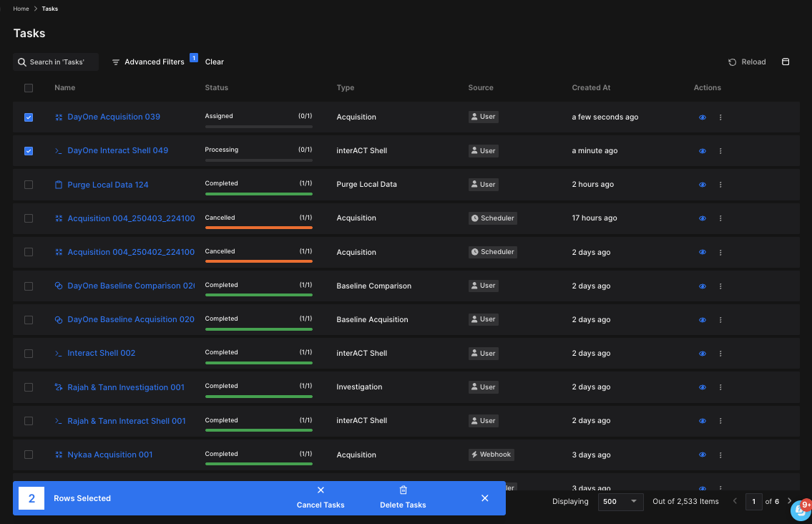
Task: Uncheck DayOne Interact Shell 049 checkbox
Action: tap(29, 151)
